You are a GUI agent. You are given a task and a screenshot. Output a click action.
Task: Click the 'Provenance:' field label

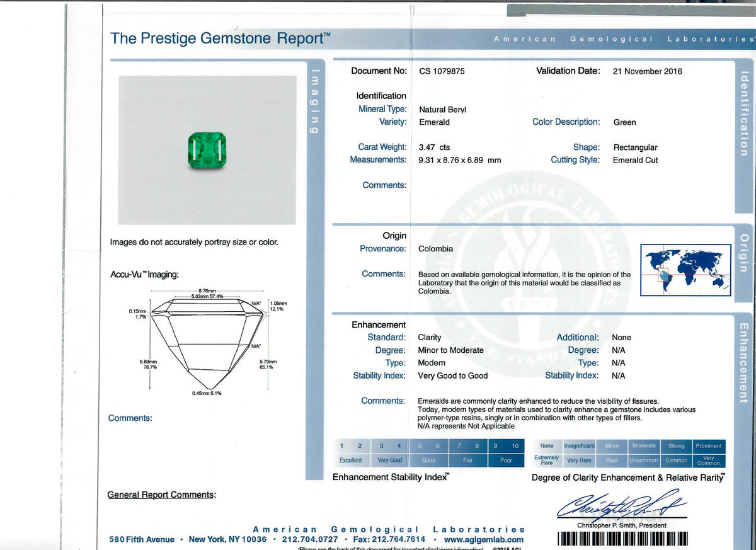pos(383,249)
